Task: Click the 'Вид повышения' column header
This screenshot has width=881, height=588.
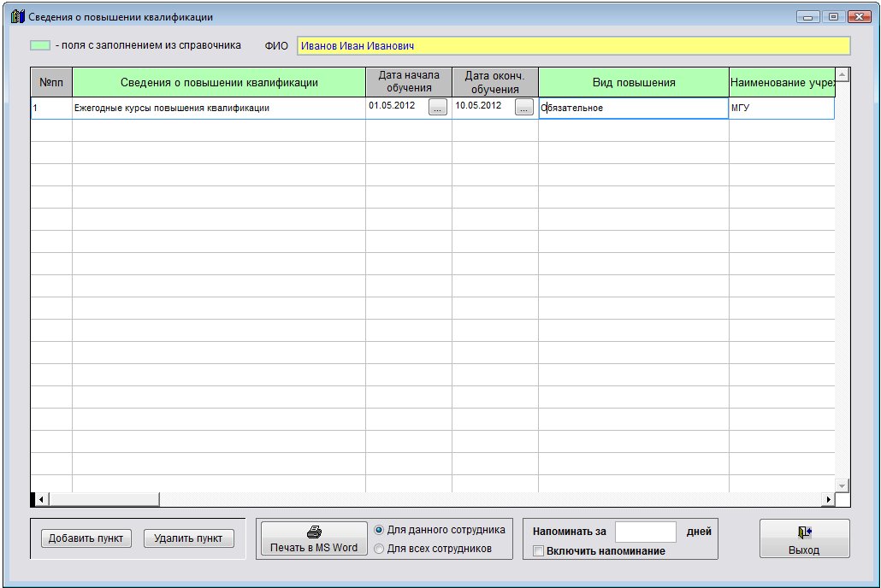Action: (633, 83)
